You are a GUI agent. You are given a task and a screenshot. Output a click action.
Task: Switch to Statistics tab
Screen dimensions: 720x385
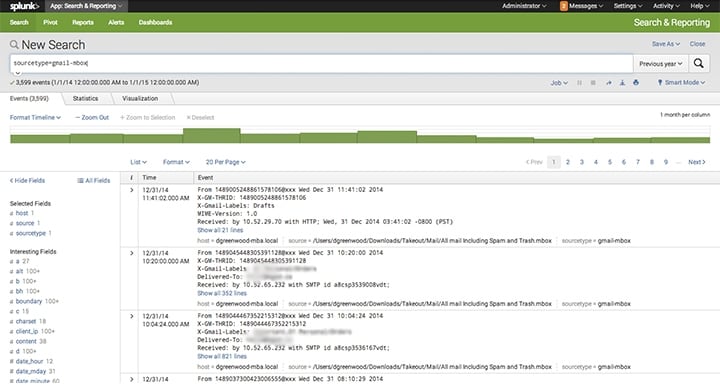coord(85,99)
